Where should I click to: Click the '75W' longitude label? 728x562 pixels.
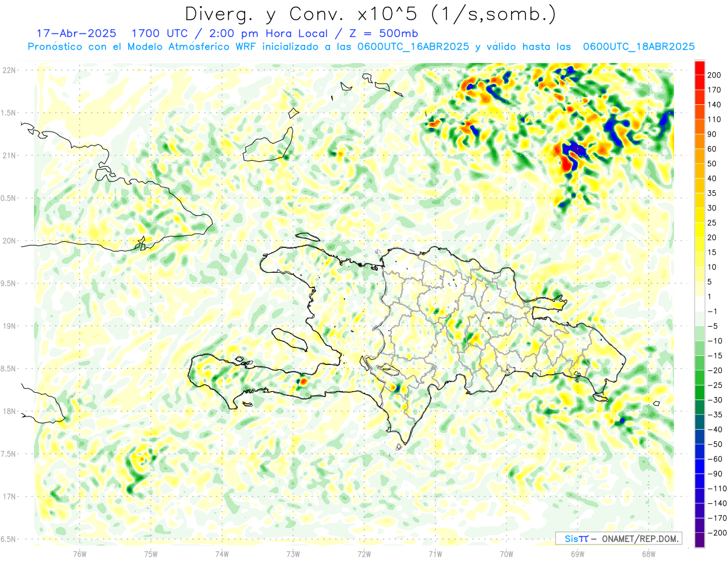pyautogui.click(x=151, y=554)
